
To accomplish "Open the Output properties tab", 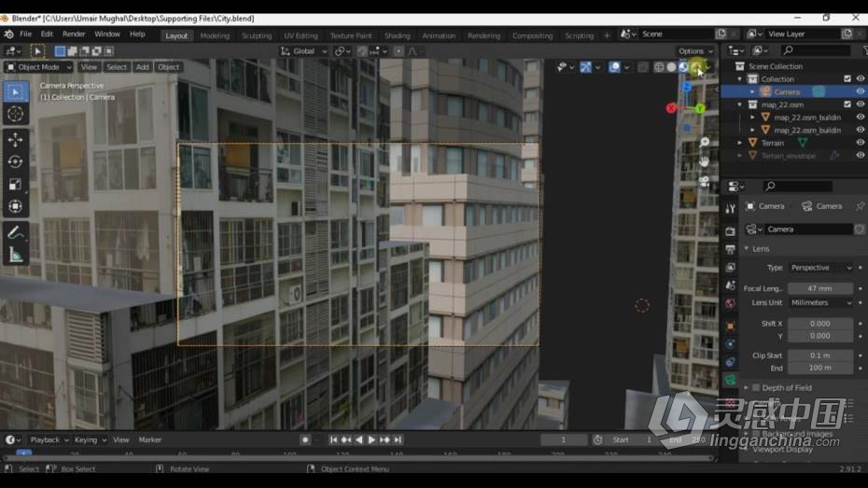I will pos(730,249).
